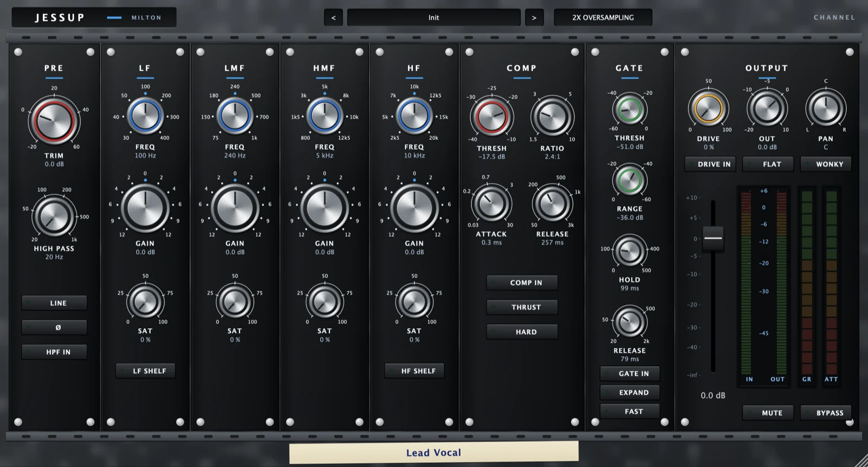Image resolution: width=868 pixels, height=467 pixels.
Task: Toggle the phase invert Ø button
Action: 54,327
